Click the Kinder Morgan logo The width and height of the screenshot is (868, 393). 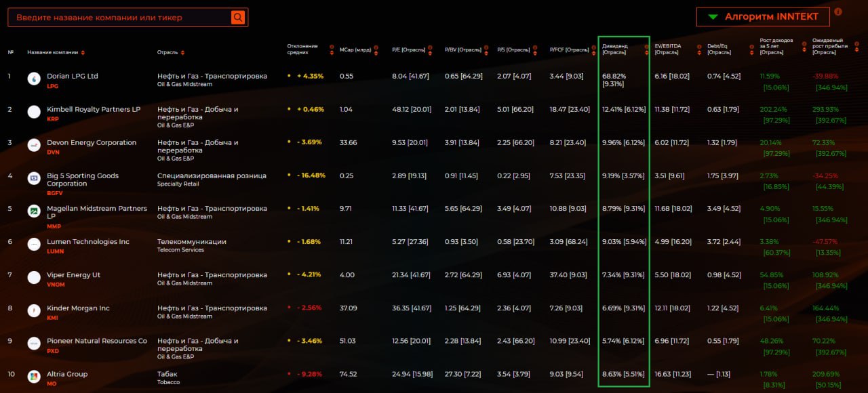click(x=34, y=311)
